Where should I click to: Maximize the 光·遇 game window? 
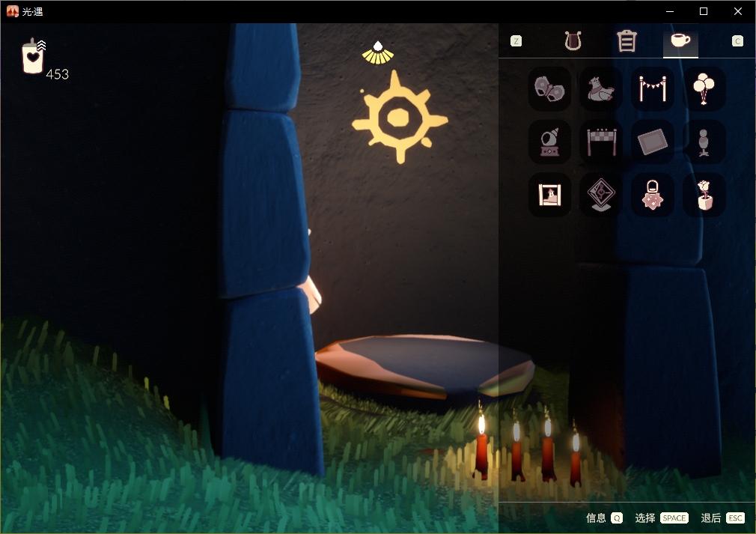(704, 11)
